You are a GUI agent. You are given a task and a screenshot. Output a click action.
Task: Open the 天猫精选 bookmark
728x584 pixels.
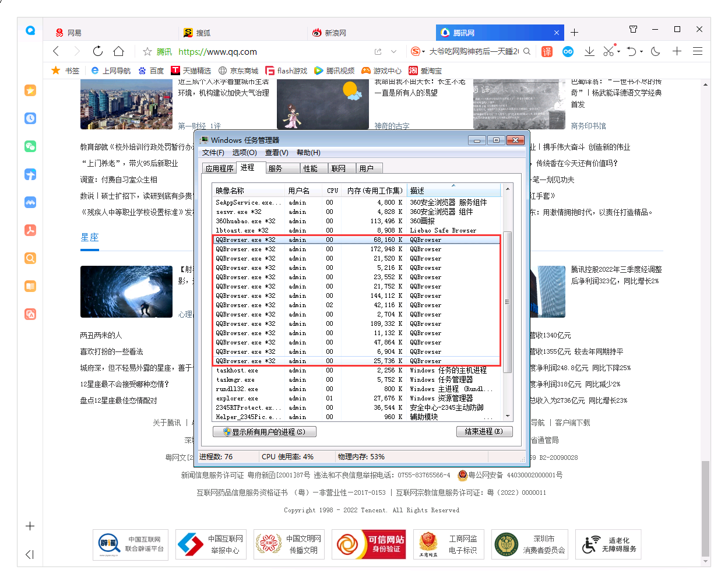[x=191, y=71]
